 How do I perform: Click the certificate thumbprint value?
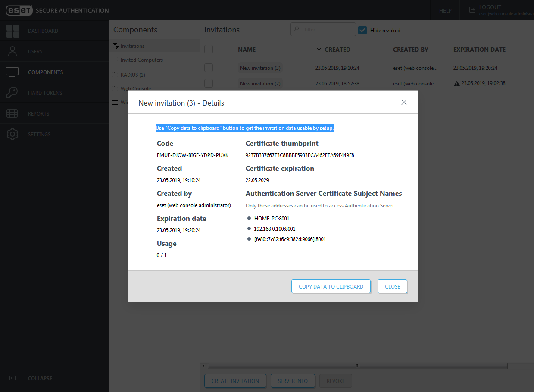(x=300, y=155)
